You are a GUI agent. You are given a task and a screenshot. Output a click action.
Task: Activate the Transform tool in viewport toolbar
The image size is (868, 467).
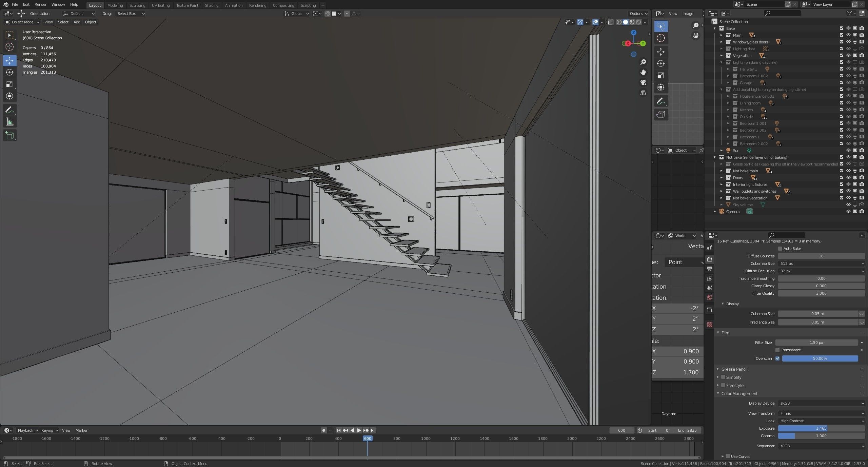tap(9, 96)
